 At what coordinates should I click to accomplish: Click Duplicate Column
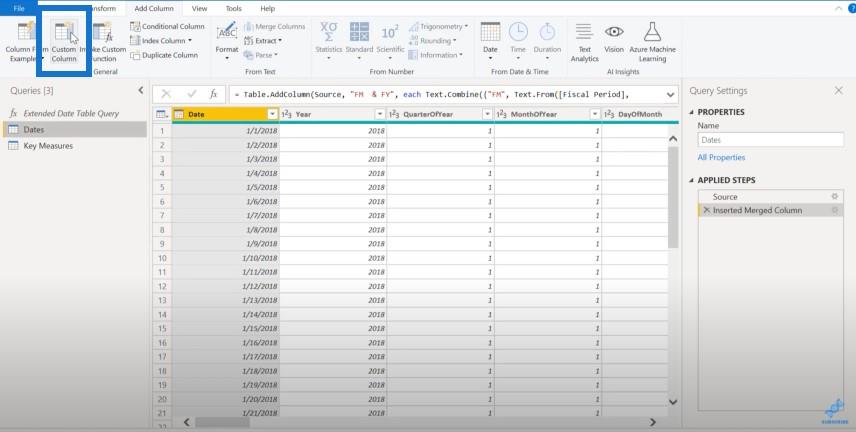click(164, 55)
